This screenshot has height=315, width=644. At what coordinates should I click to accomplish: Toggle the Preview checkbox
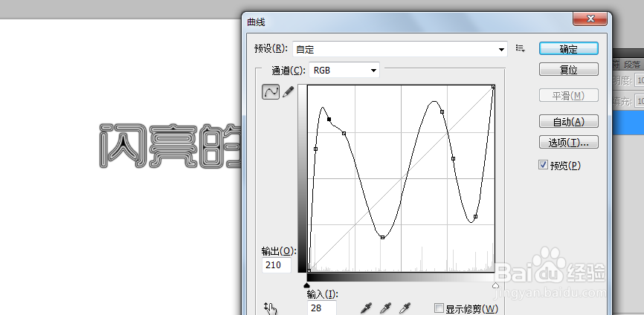(543, 165)
